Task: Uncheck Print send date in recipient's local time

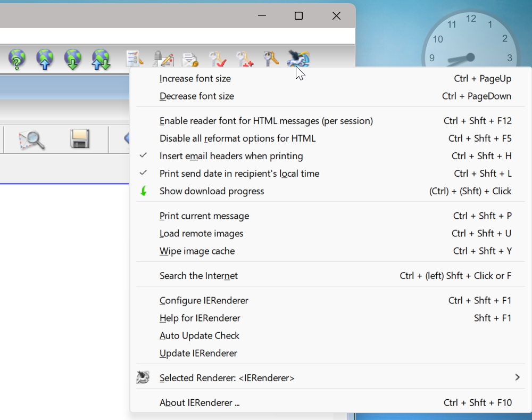Action: pos(239,174)
